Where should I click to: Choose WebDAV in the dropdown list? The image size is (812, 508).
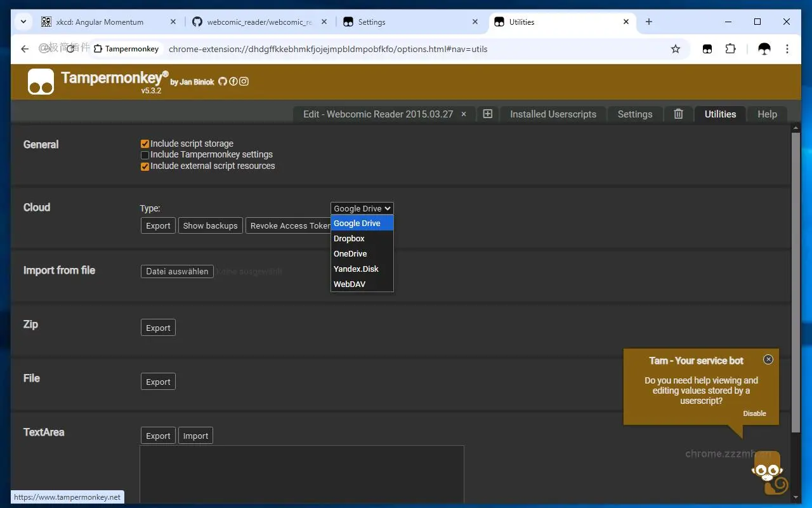point(350,284)
